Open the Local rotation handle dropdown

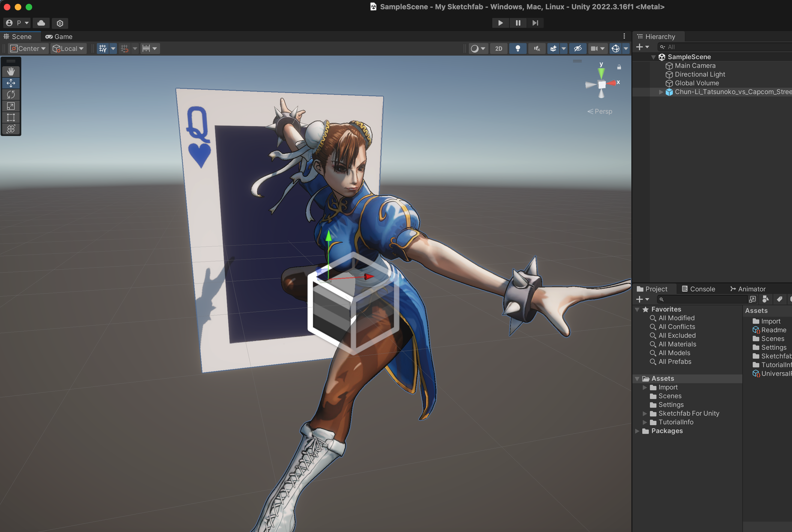click(x=68, y=49)
